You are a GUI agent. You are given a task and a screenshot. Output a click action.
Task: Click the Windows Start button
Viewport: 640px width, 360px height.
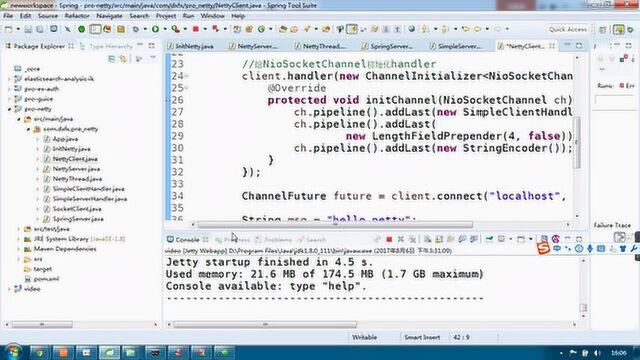pos(13,352)
